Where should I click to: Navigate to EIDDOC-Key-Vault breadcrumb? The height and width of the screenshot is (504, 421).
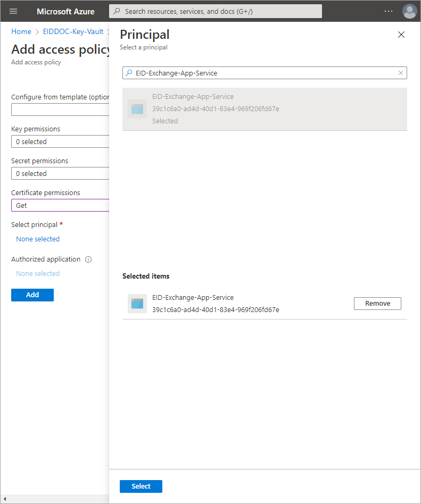73,32
